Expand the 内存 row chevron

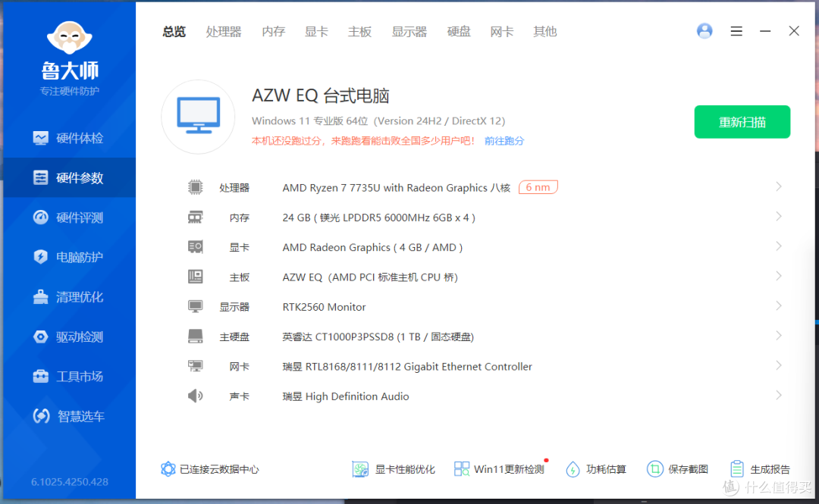click(x=779, y=217)
